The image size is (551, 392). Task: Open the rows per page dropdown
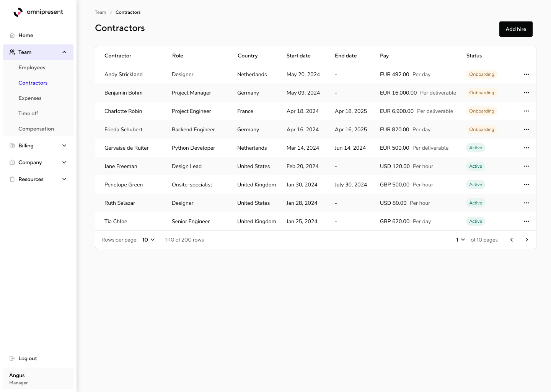pos(148,240)
